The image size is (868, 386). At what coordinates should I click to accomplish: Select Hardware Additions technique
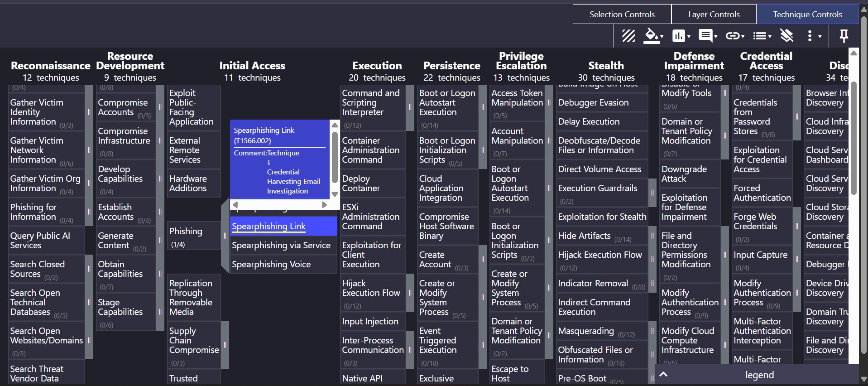click(x=194, y=183)
